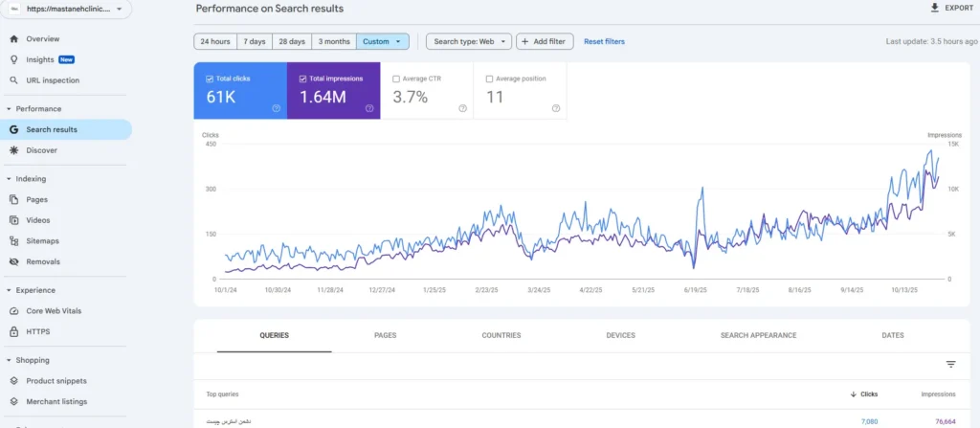Open the filter rows icon above table

(950, 364)
